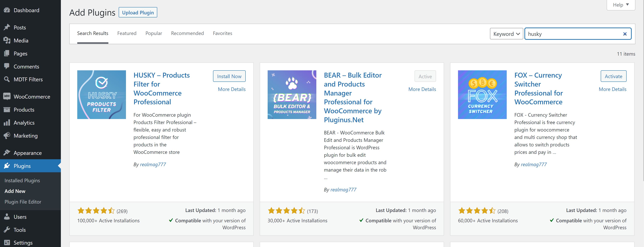Open Plugin File Editor submenu item
This screenshot has width=644, height=247.
click(23, 202)
